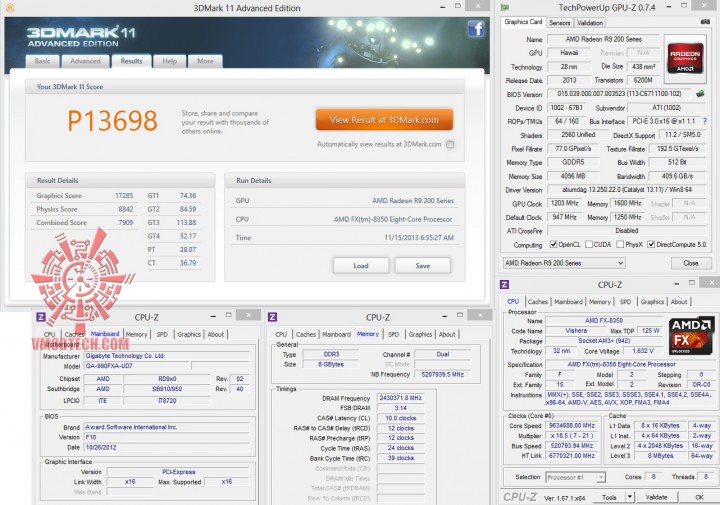Click the Graphics Score value 17285
The image size is (720, 505).
point(124,196)
